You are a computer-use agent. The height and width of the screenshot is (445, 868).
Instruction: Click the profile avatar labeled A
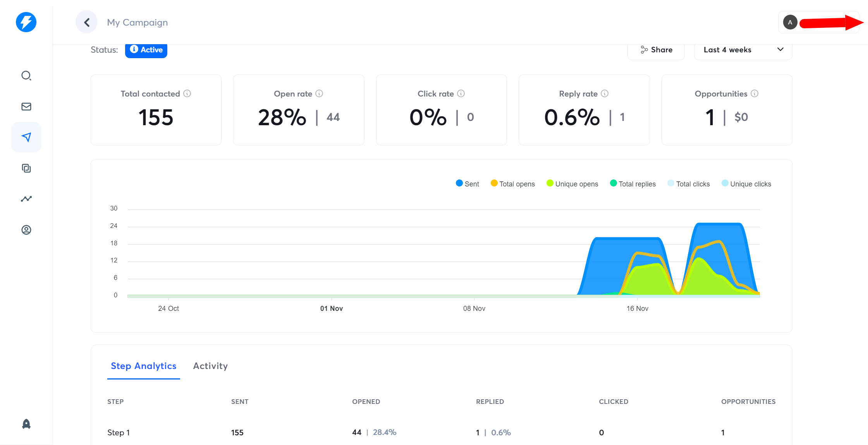(790, 22)
